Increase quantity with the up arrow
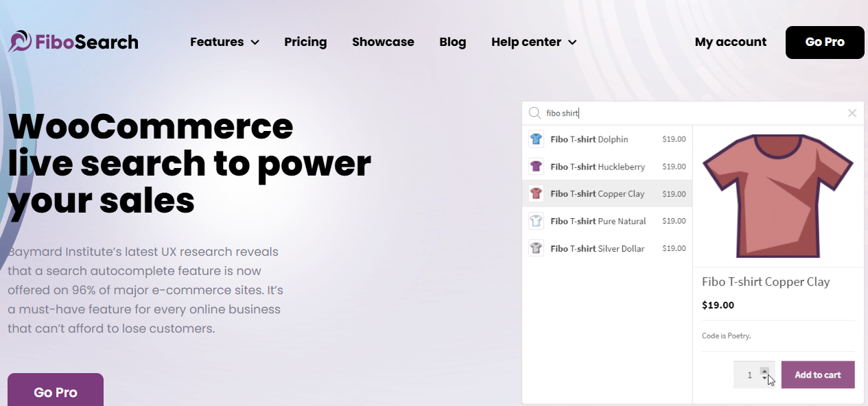This screenshot has height=406, width=868. [x=764, y=371]
